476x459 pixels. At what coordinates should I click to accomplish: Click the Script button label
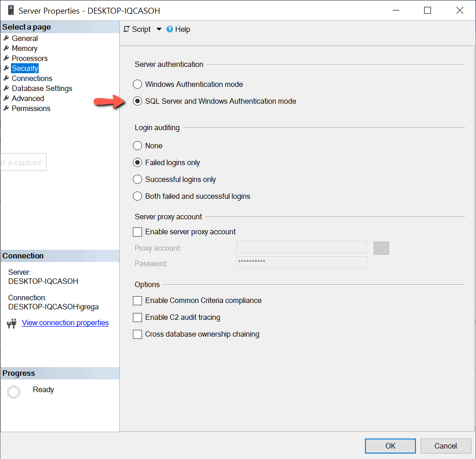pos(141,29)
